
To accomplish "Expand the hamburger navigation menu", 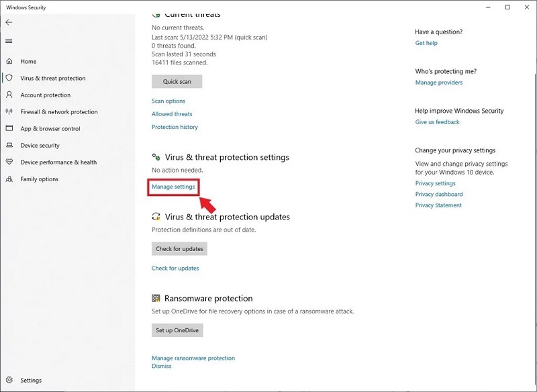I will coord(9,40).
